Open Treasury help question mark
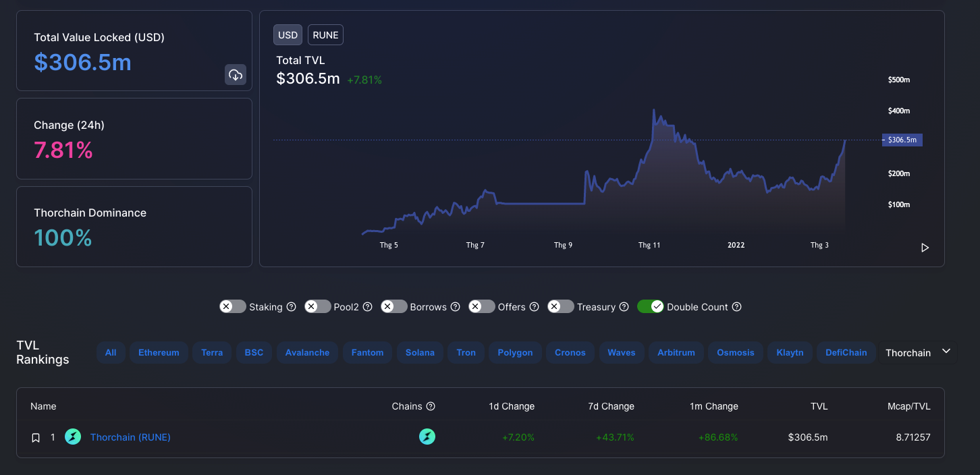The height and width of the screenshot is (475, 980). tap(624, 306)
